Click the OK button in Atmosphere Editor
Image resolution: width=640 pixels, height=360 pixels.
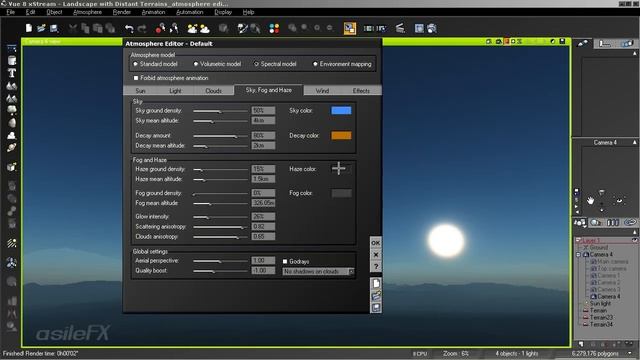[x=376, y=242]
